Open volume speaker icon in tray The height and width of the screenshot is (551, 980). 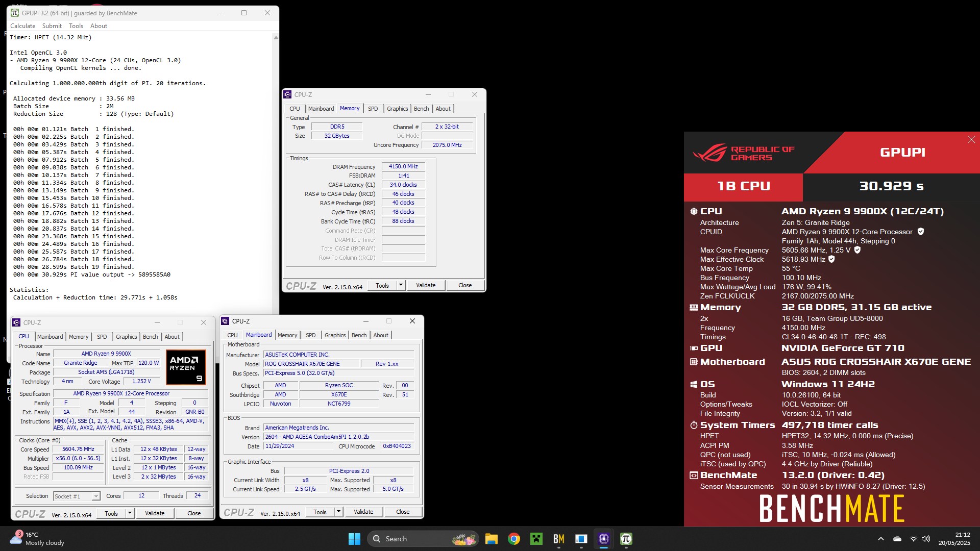click(926, 539)
